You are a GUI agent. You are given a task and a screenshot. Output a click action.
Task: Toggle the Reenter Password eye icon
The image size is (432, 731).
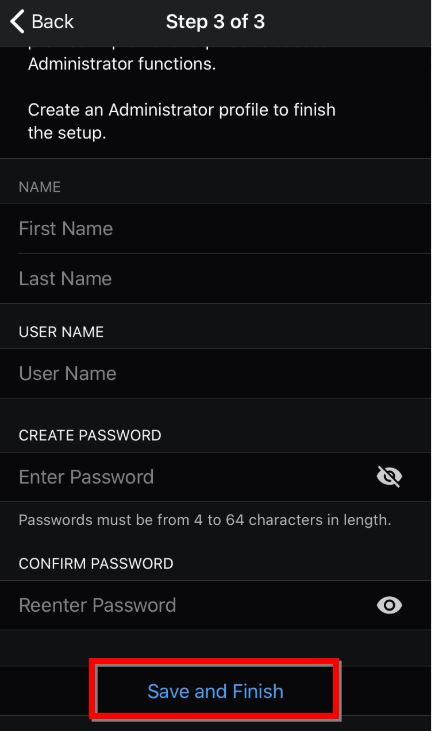(x=389, y=605)
